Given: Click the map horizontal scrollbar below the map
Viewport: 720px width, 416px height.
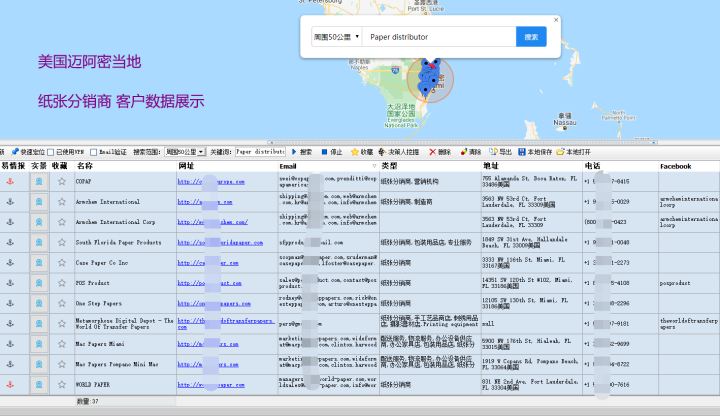Looking at the screenshot, I should click(463, 142).
